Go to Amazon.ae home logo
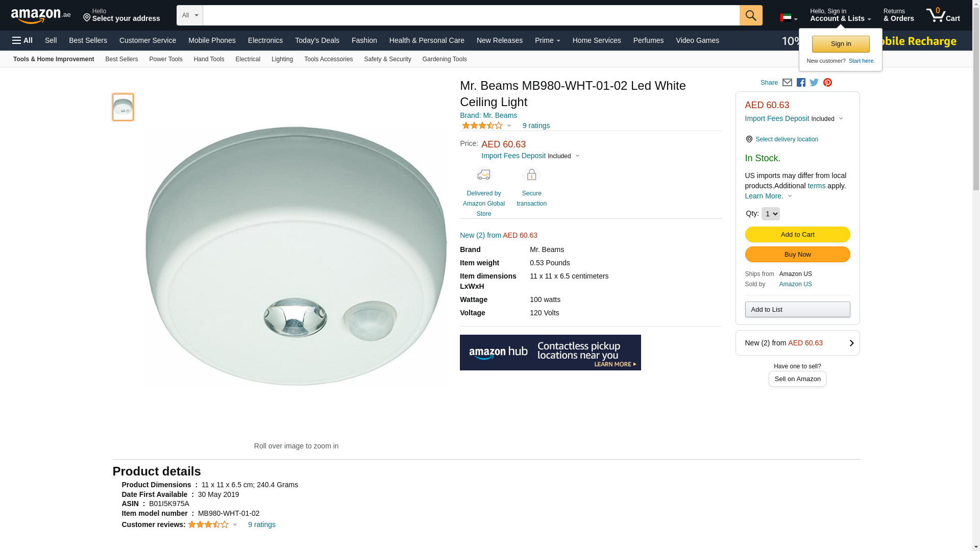 pyautogui.click(x=41, y=16)
